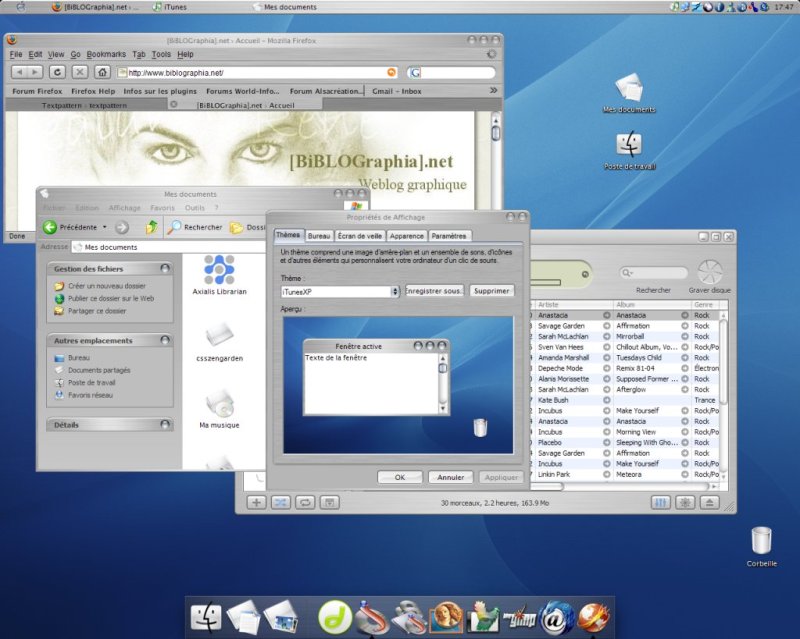This screenshot has width=800, height=639.
Task: Open Infos sur les plugins bookmark
Action: click(x=160, y=91)
